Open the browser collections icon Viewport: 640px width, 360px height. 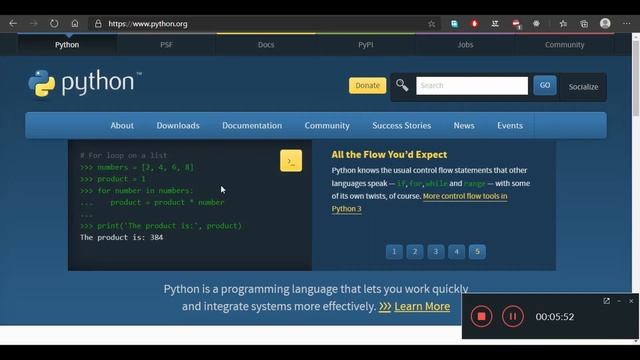click(x=584, y=24)
